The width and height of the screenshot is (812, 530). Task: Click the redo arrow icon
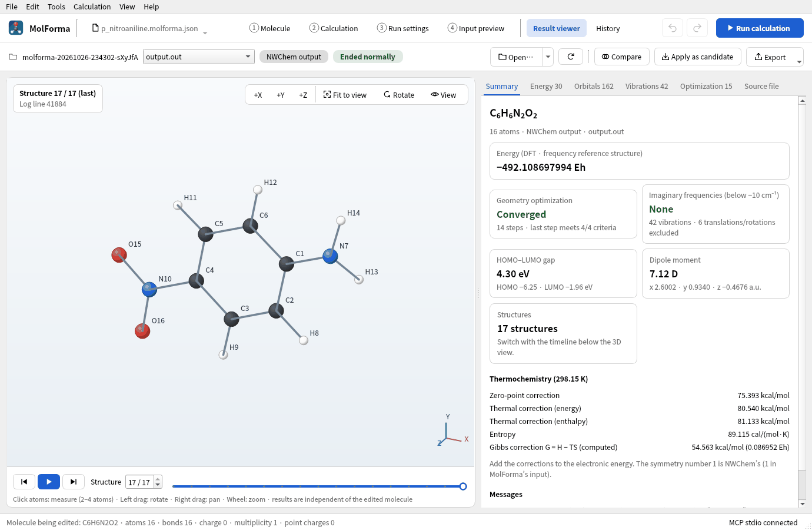click(697, 28)
